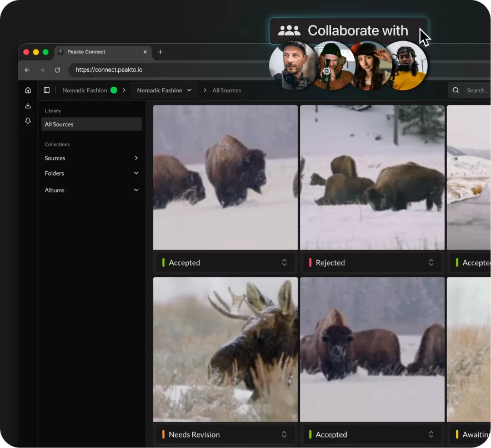The height and width of the screenshot is (448, 491).
Task: Select All Sources in Library
Action: [92, 125]
